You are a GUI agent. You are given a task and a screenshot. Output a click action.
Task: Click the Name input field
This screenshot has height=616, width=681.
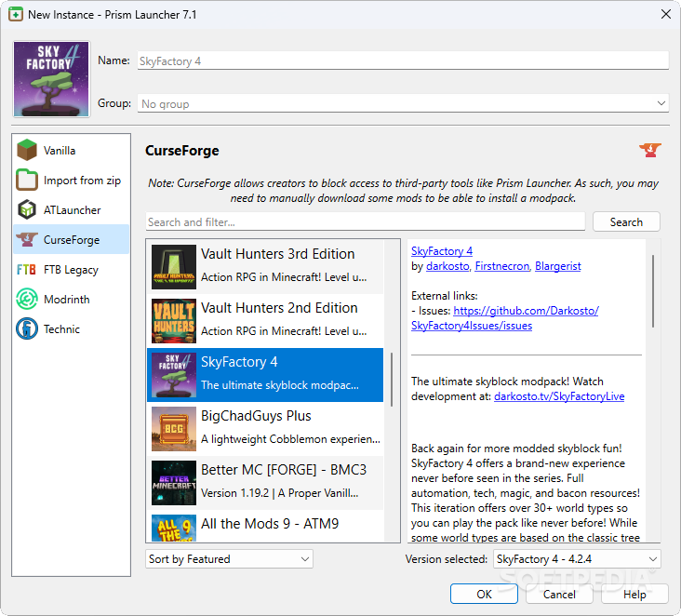pos(403,60)
